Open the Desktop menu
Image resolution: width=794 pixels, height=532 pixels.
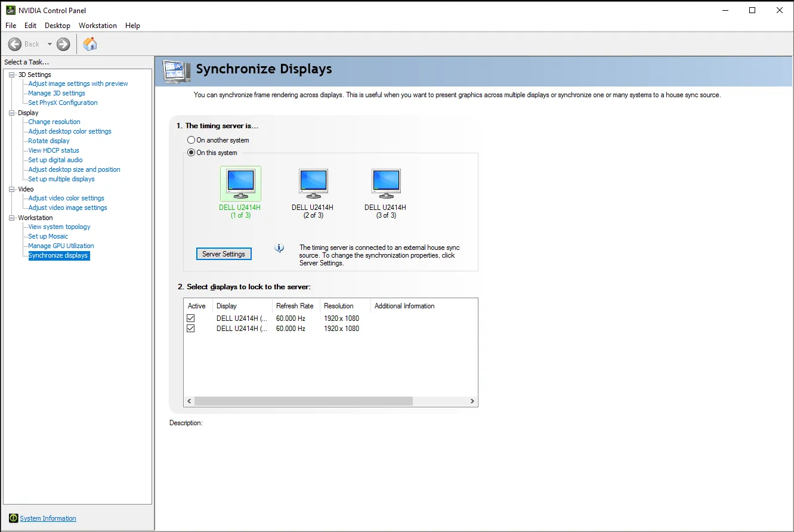[57, 26]
